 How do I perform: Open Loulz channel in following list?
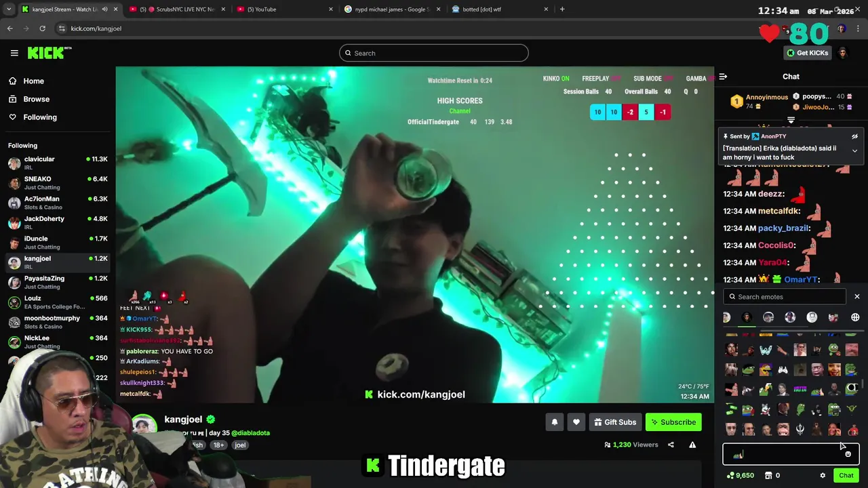point(58,302)
